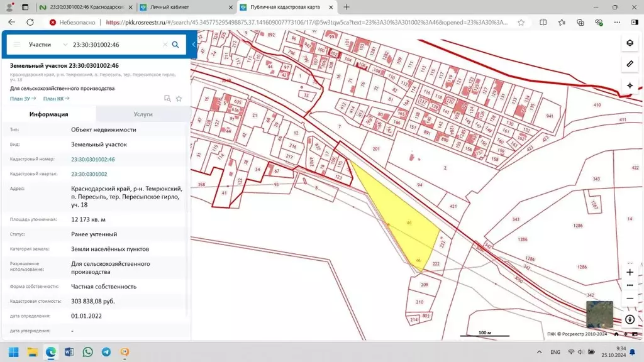Open Telegram from the taskbar
Viewport: 644px width, 362px height.
click(106, 352)
